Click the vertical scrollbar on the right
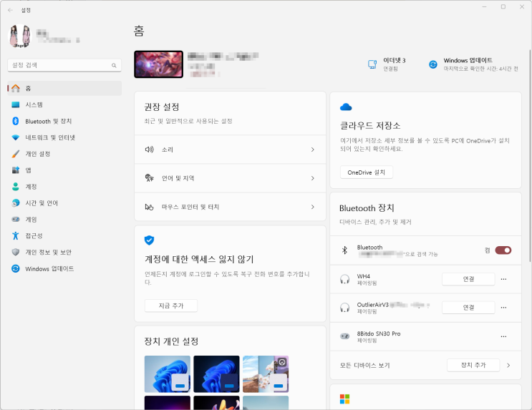532x410 pixels. point(530,156)
